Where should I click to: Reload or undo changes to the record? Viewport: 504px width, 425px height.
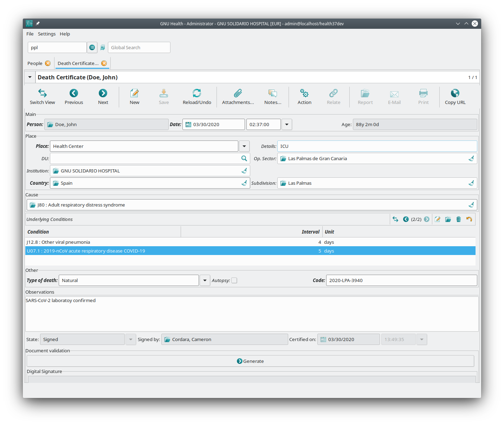point(197,97)
